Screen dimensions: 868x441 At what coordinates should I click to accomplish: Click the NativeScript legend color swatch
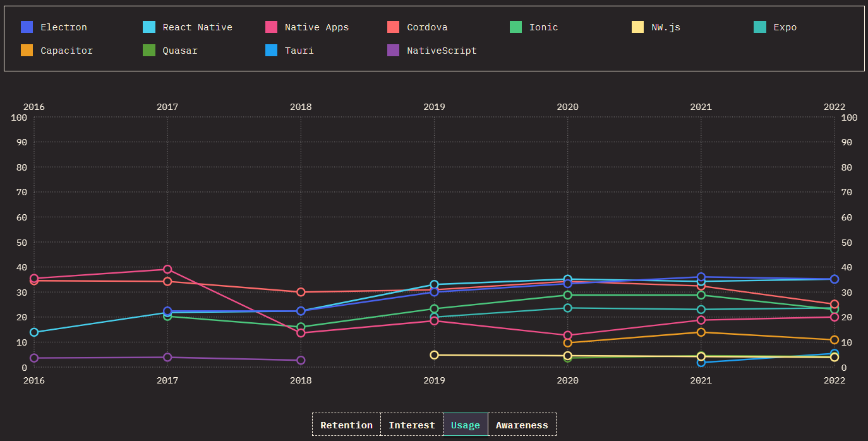pos(394,51)
